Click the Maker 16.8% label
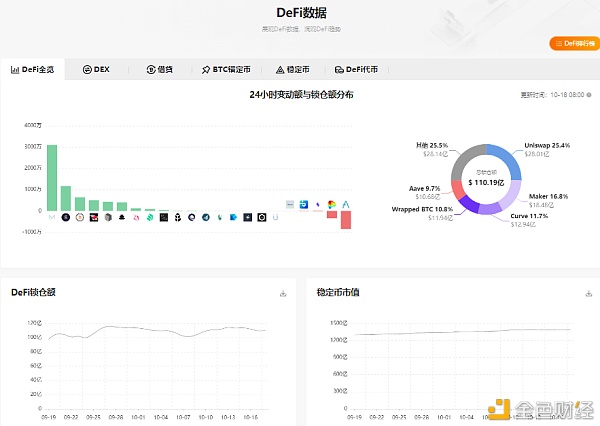 [x=548, y=196]
